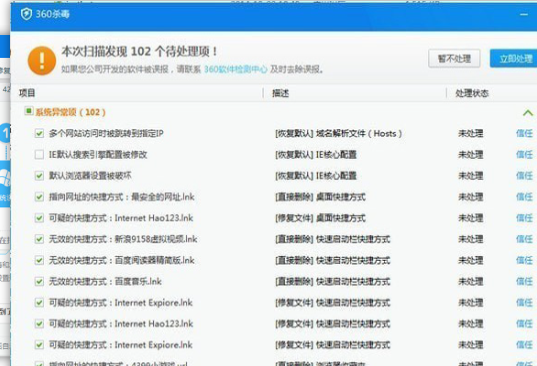Click 信任 for 百度阅读器精简版.lnk row
Image resolution: width=537 pixels, height=366 pixels.
pos(524,260)
